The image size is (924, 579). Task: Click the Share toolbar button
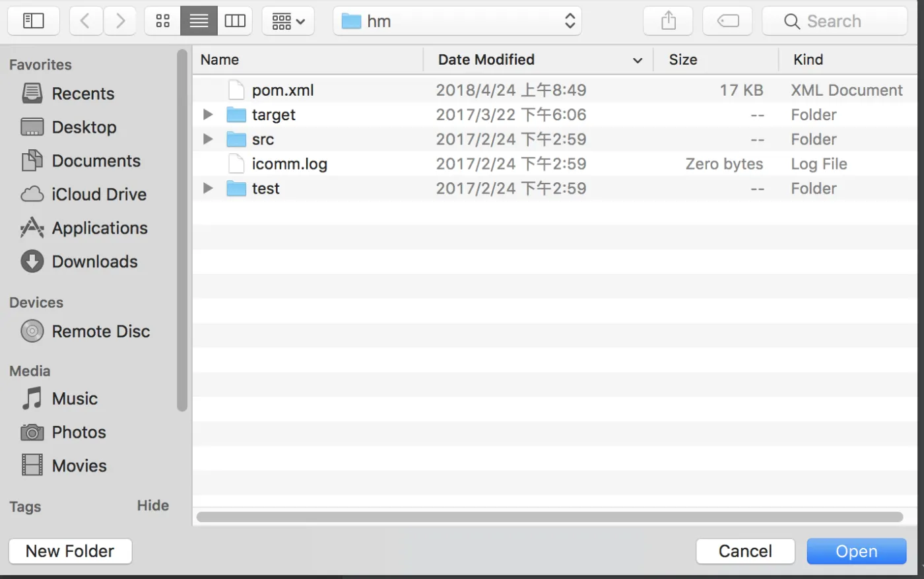tap(668, 21)
